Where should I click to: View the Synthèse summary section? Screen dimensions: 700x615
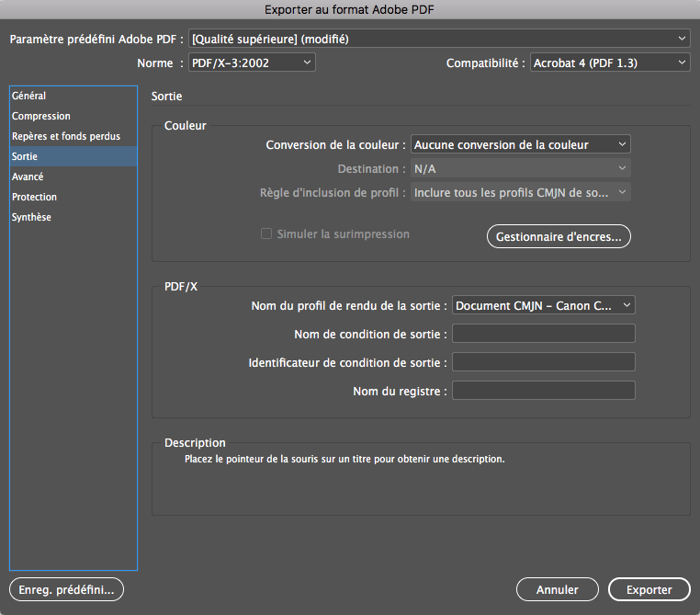(32, 217)
